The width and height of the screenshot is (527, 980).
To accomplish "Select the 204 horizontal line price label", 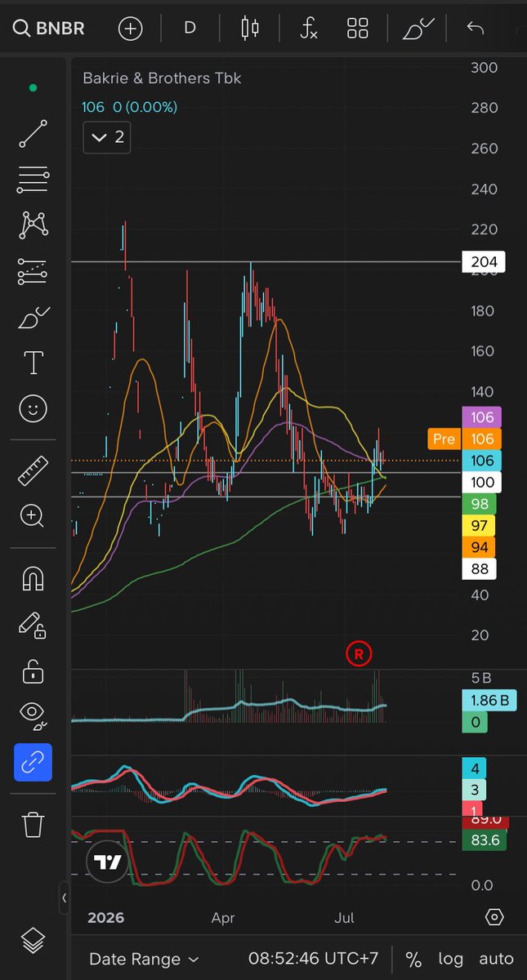I will 484,262.
